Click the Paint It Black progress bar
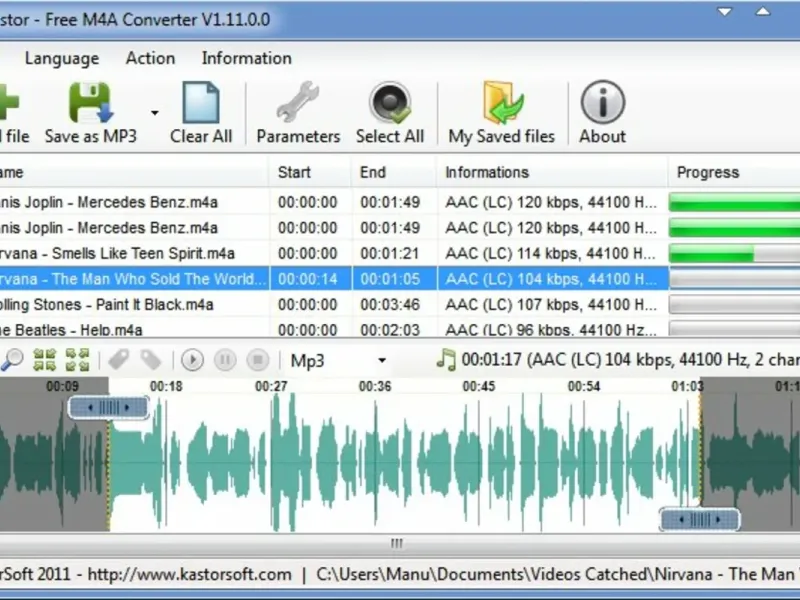 [734, 305]
